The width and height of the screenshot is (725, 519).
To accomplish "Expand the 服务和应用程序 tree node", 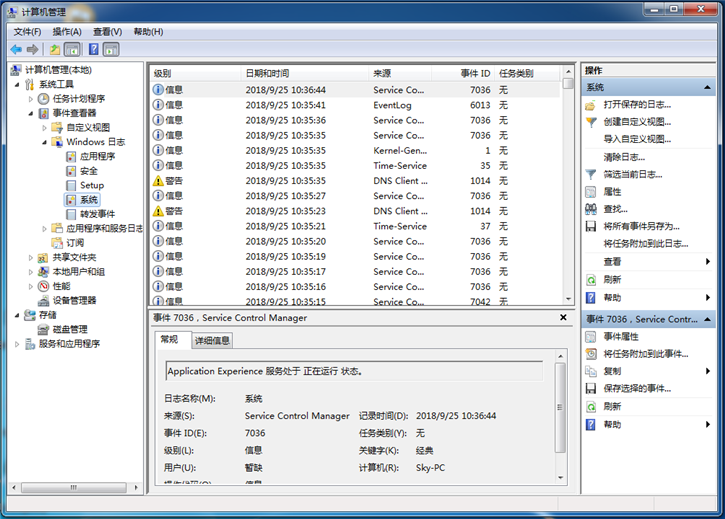I will click(17, 344).
